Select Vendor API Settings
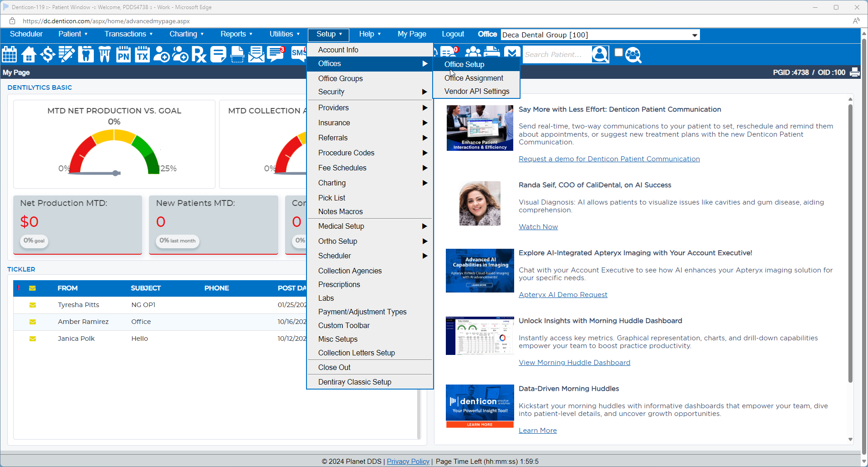This screenshot has height=467, width=868. click(476, 91)
